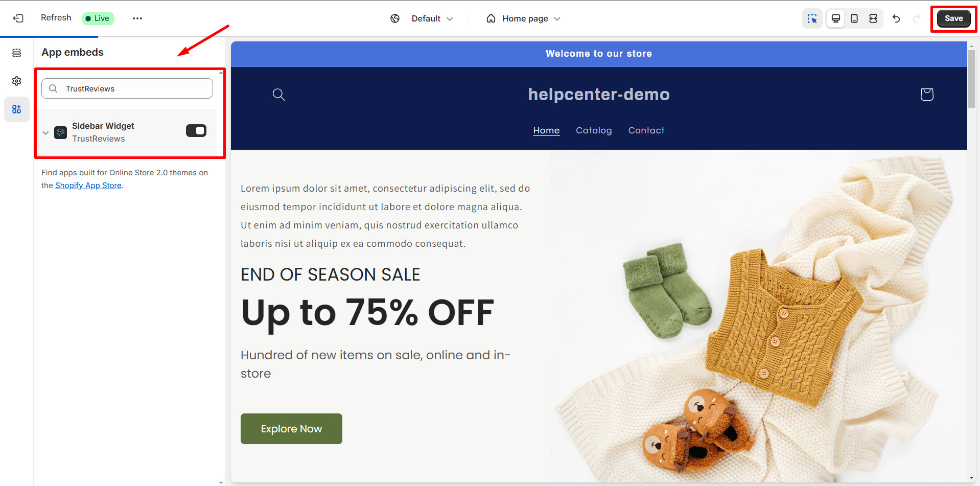Toggle the Sidebar Widget TrustReviews switch
This screenshot has width=980, height=486.
[x=196, y=131]
